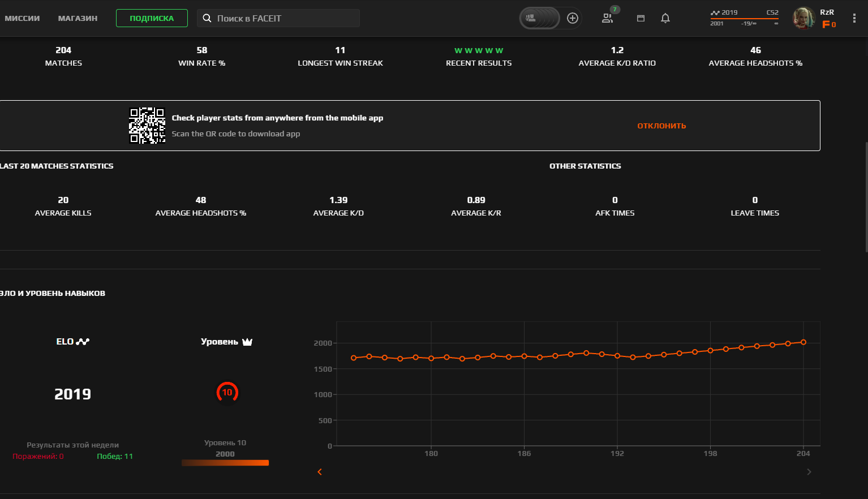Image resolution: width=868 pixels, height=499 pixels.
Task: Open the МАГАЗИН menu item
Action: click(78, 18)
